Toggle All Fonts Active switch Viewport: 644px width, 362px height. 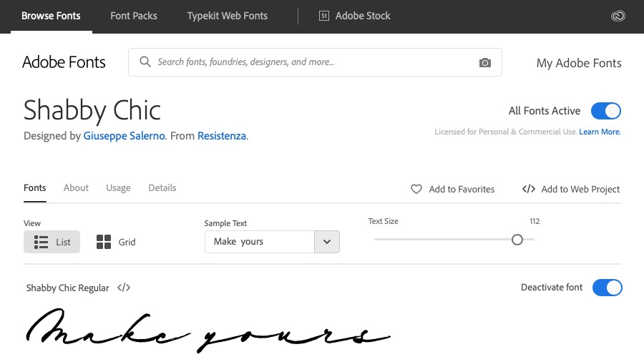(605, 111)
